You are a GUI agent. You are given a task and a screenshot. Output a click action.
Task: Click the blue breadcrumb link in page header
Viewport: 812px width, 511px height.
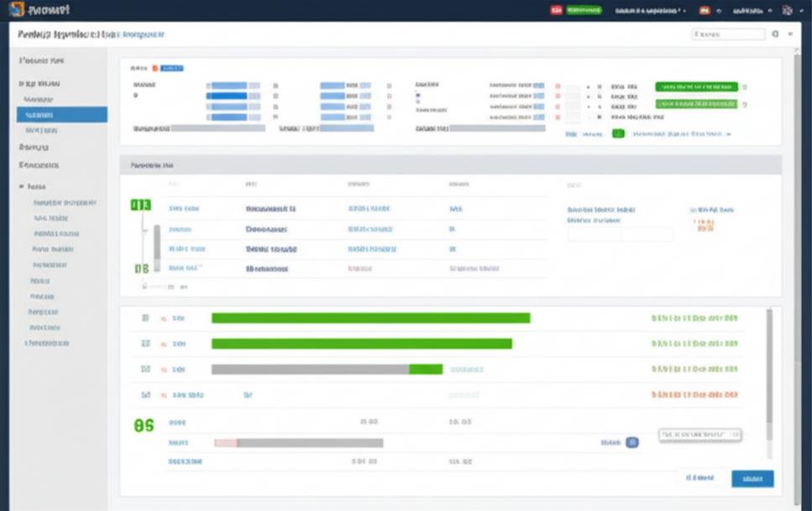point(143,35)
